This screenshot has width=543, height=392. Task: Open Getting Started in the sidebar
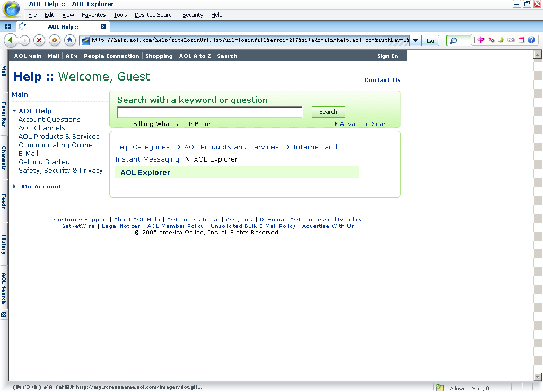(x=44, y=162)
